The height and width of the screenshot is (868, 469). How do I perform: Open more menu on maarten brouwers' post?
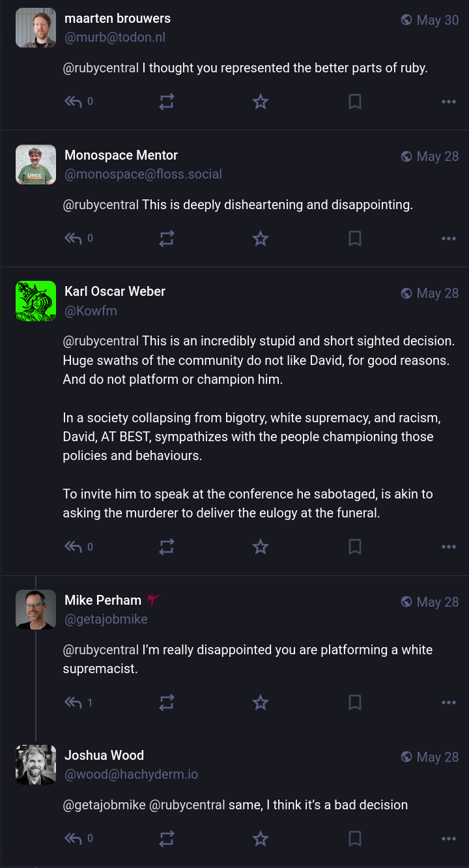(449, 102)
